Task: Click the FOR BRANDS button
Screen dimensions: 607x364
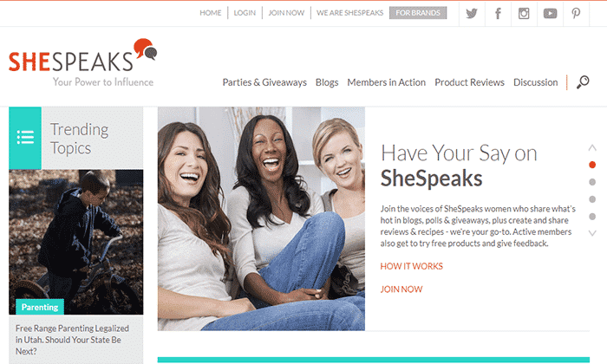Action: pos(418,13)
